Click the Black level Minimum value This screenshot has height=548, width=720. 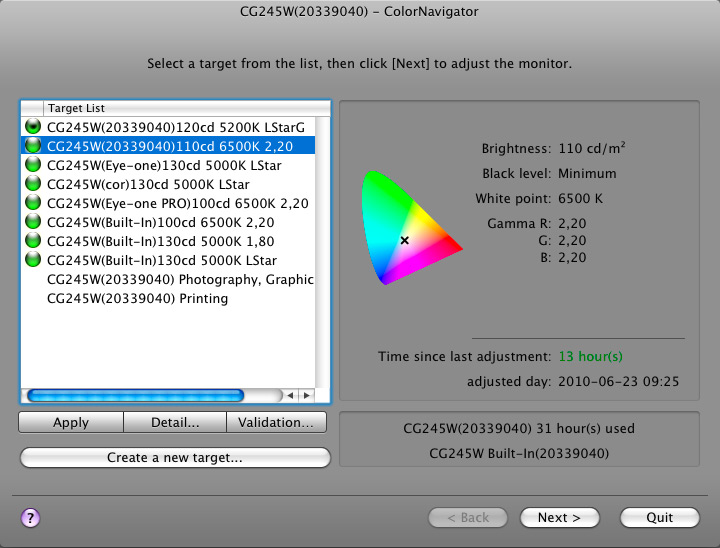[587, 174]
